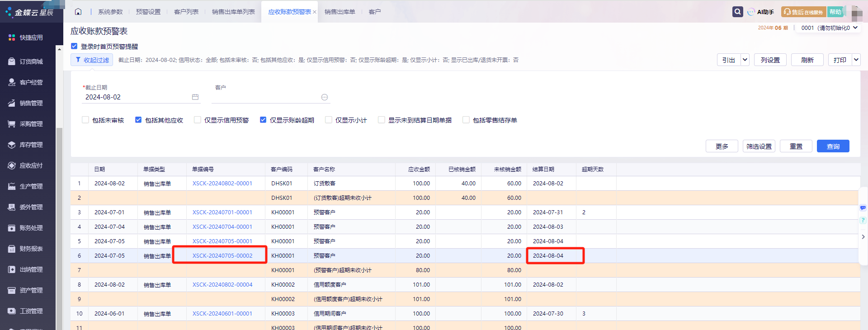868x330 pixels.
Task: Open 生产管理 in the sidebar
Action: (26, 186)
